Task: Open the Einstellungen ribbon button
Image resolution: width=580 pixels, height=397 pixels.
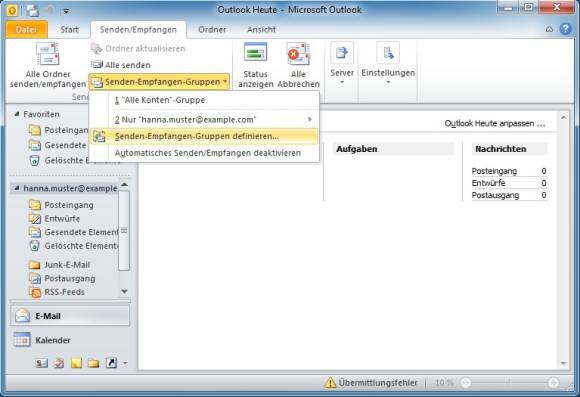Action: click(x=388, y=64)
